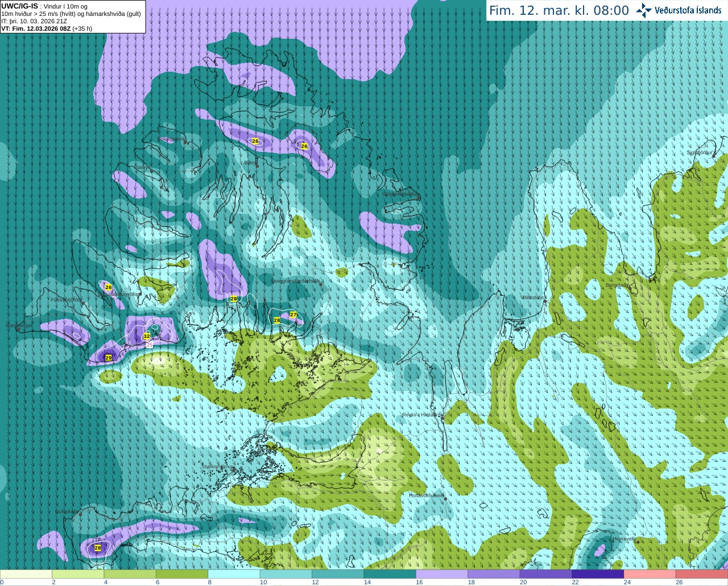Click the 26 gust marker above Bíldudalsflugvöllur
The height and width of the screenshot is (586, 728).
109,287
